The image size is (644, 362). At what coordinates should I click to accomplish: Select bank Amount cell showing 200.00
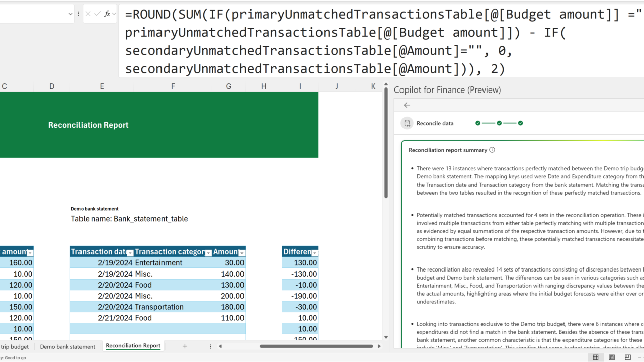[229, 296]
